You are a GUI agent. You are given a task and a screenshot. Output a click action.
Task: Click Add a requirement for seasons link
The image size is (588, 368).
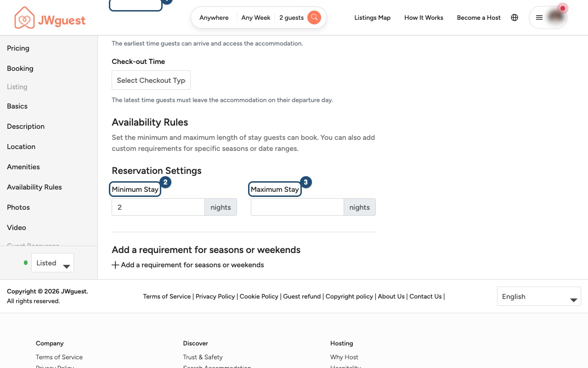[x=192, y=265]
